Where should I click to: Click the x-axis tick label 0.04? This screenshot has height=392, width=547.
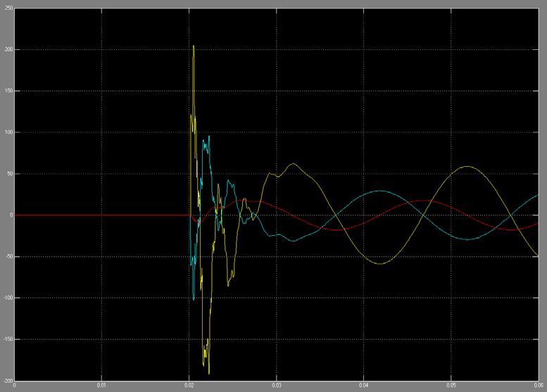tap(363, 386)
